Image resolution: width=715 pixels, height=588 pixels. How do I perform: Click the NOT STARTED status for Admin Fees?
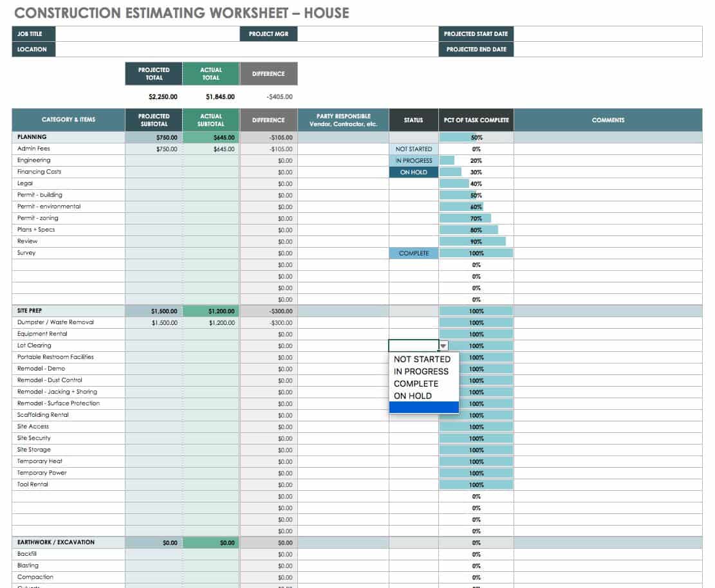(x=414, y=149)
